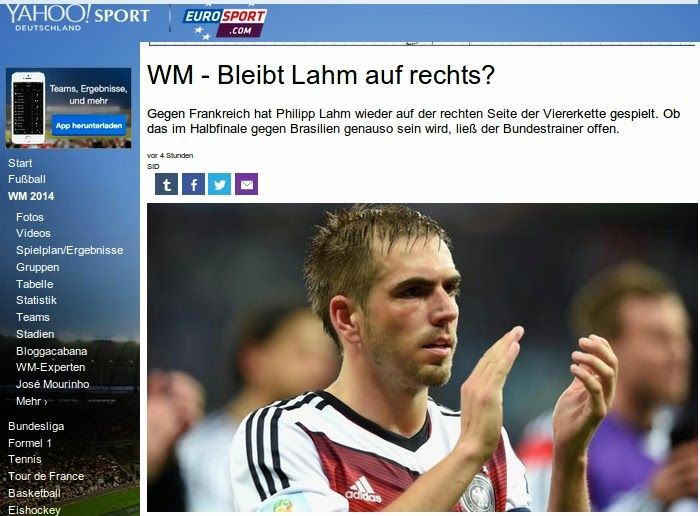Image resolution: width=700 pixels, height=516 pixels.
Task: Select the Formel 1 section
Action: pyautogui.click(x=30, y=443)
